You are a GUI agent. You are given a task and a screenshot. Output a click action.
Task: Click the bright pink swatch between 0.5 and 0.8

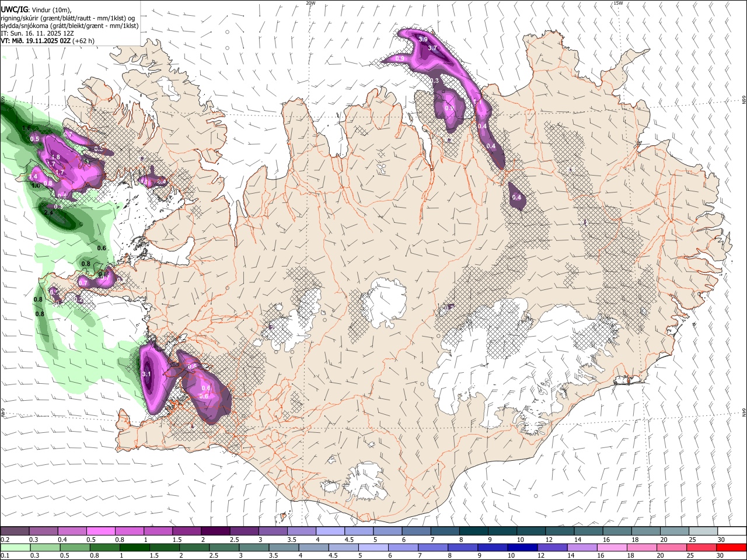(x=100, y=531)
